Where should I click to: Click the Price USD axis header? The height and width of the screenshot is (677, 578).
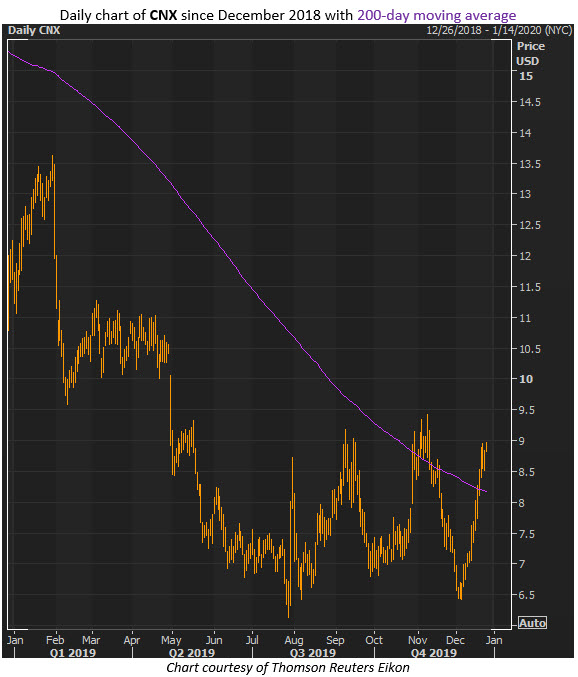[x=530, y=54]
